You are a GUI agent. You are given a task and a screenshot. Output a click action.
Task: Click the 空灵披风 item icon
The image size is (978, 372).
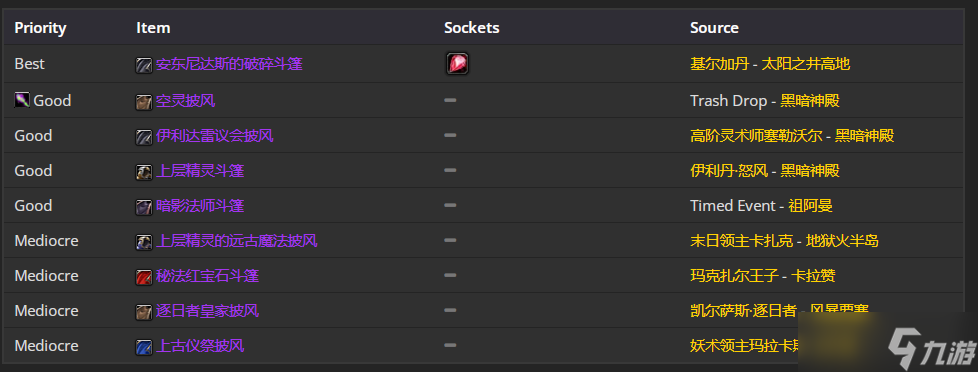144,102
